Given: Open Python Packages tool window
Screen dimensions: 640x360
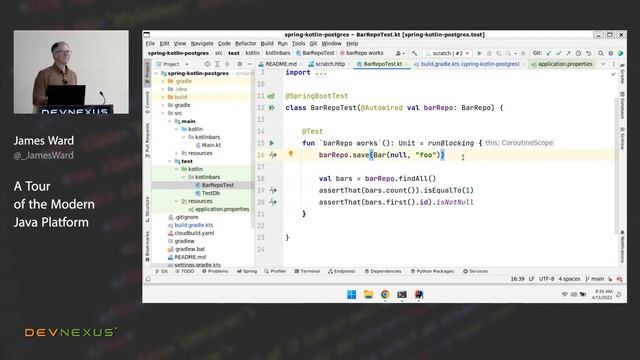Looking at the screenshot, I should 432,271.
